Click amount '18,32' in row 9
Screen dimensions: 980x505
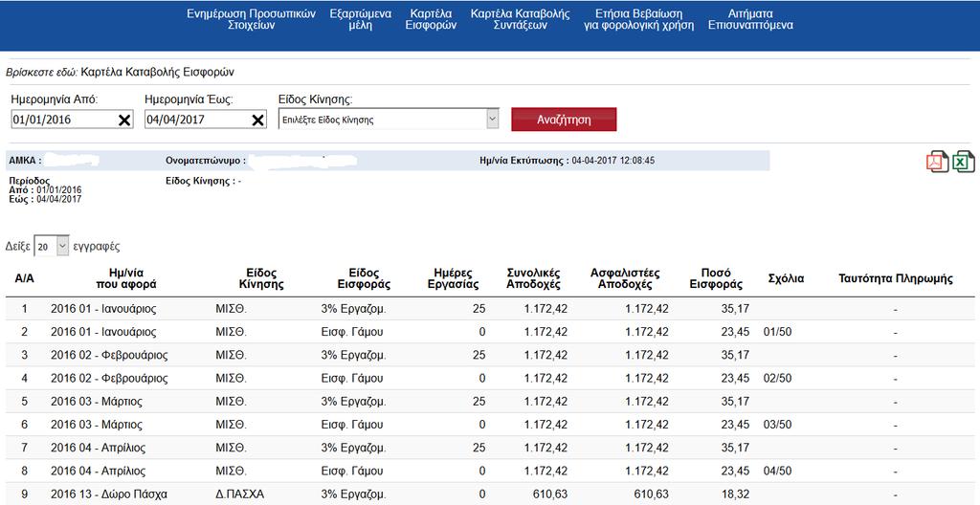pos(735,494)
